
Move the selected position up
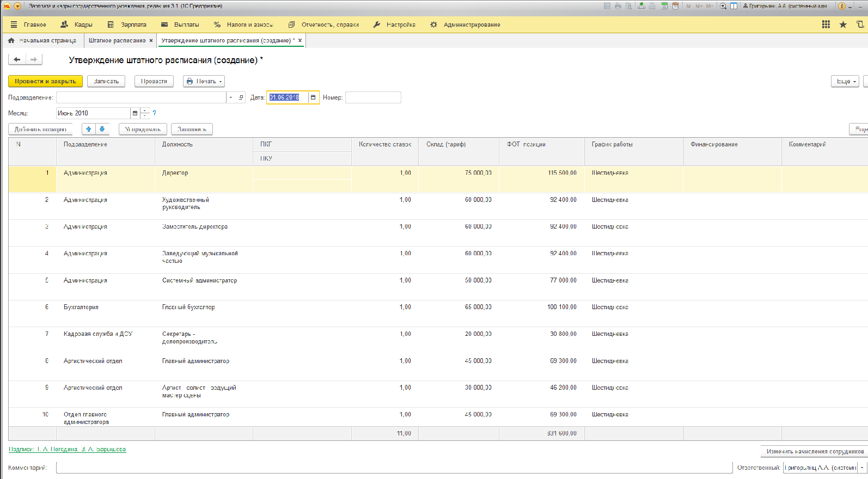pyautogui.click(x=88, y=129)
